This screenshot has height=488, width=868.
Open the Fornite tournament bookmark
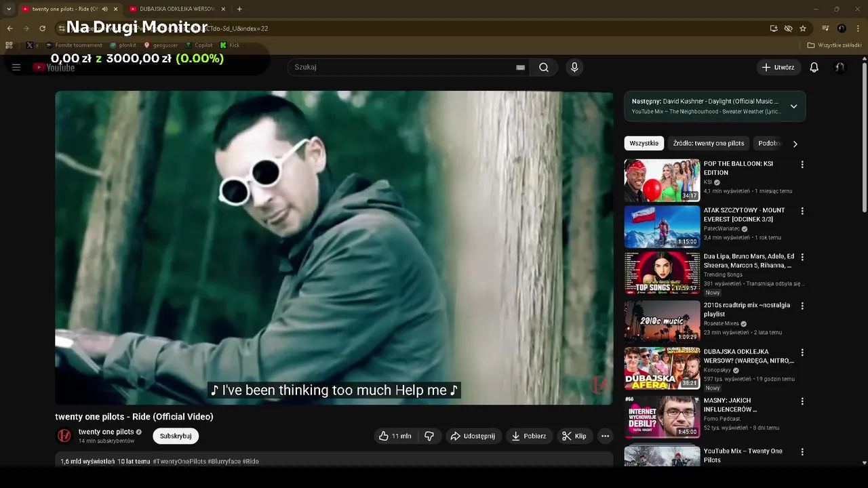coord(74,45)
